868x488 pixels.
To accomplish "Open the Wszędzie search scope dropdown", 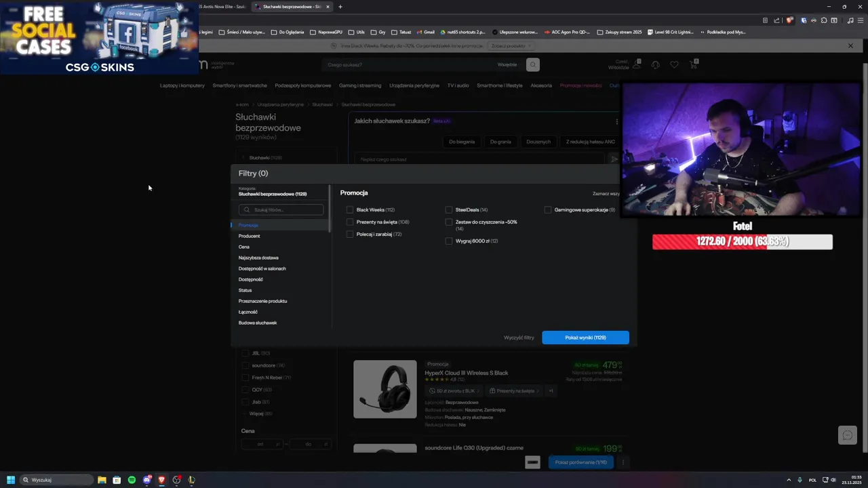I will click(x=507, y=65).
